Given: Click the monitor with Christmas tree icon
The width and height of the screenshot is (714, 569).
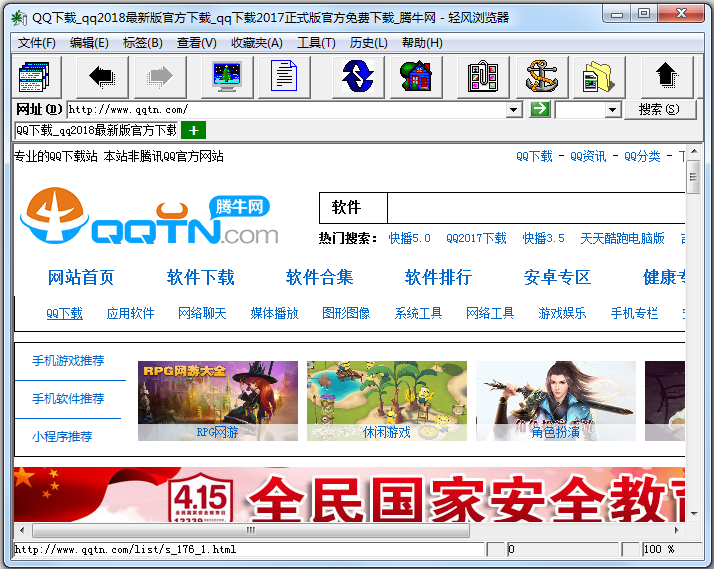Looking at the screenshot, I should [x=227, y=77].
